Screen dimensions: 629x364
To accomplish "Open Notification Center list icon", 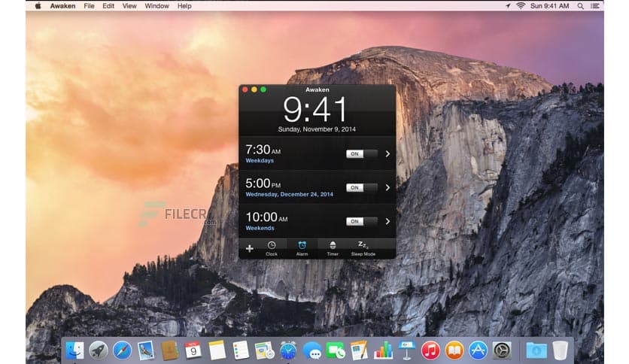I will click(x=595, y=6).
